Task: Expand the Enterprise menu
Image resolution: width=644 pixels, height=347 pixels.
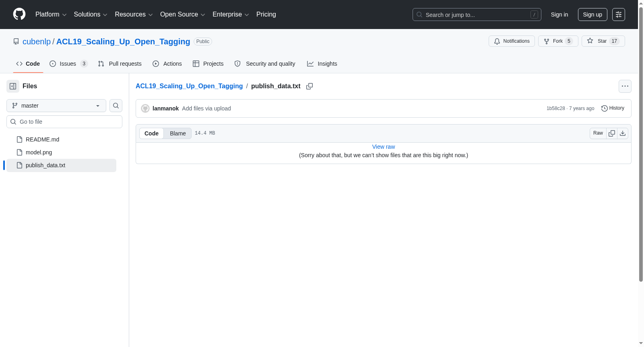Action: [x=231, y=15]
